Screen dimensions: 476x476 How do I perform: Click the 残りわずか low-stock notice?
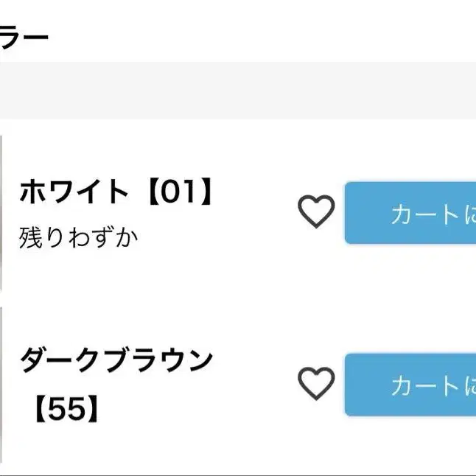[79, 237]
